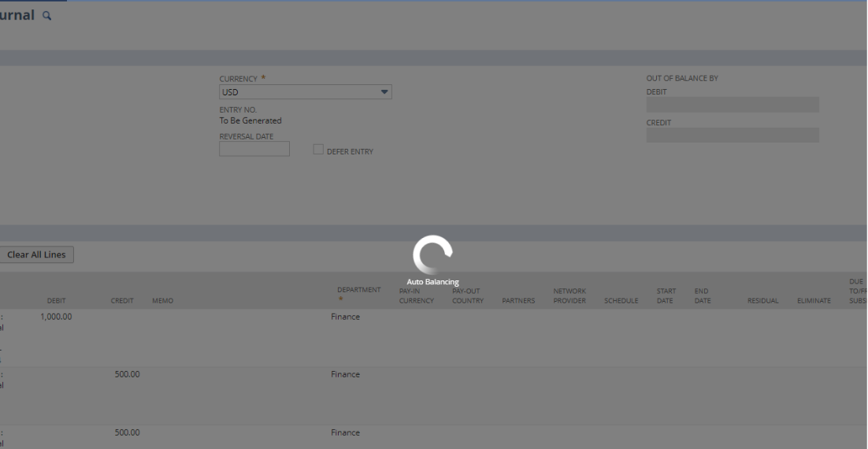Click the Network Provider column header
The height and width of the screenshot is (449, 868).
(x=569, y=296)
